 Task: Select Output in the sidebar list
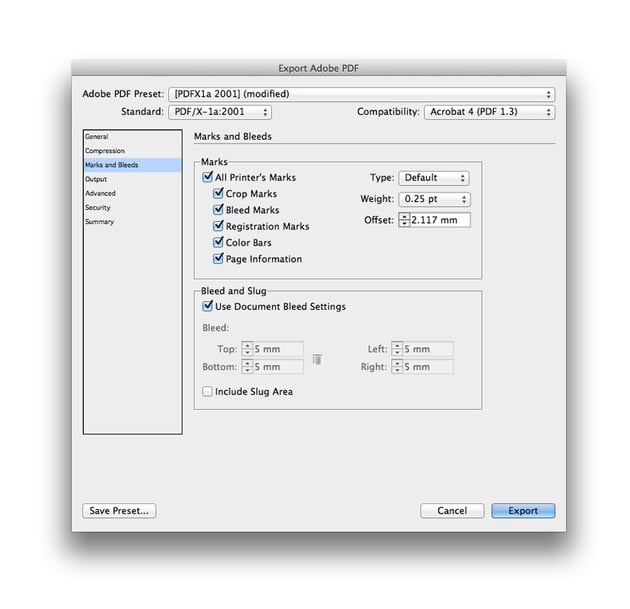(x=133, y=179)
